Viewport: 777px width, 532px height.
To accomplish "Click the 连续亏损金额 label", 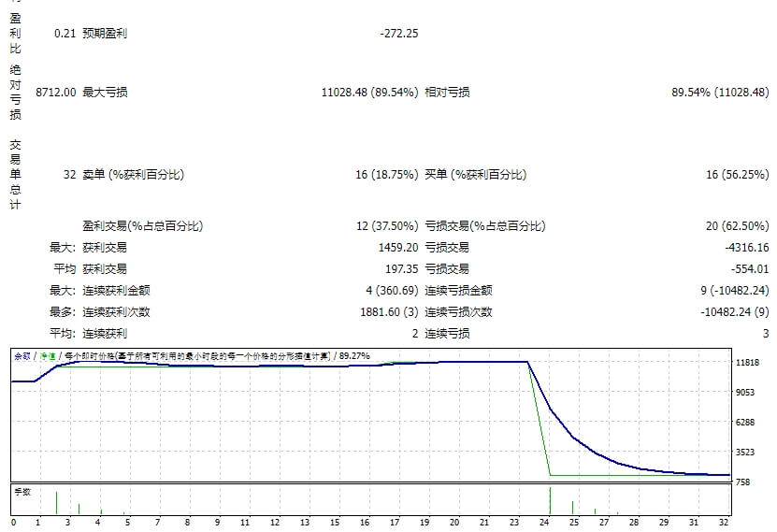I will pyautogui.click(x=458, y=290).
